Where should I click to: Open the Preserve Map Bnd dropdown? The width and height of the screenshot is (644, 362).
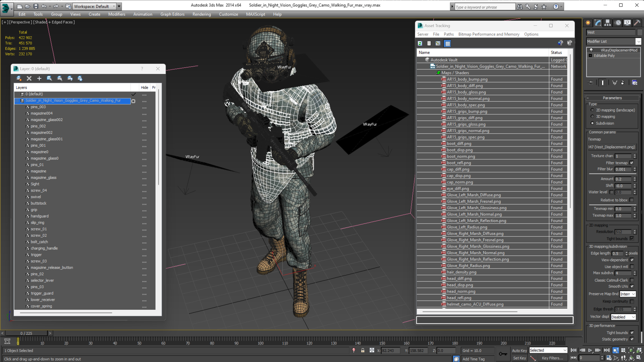628,294
